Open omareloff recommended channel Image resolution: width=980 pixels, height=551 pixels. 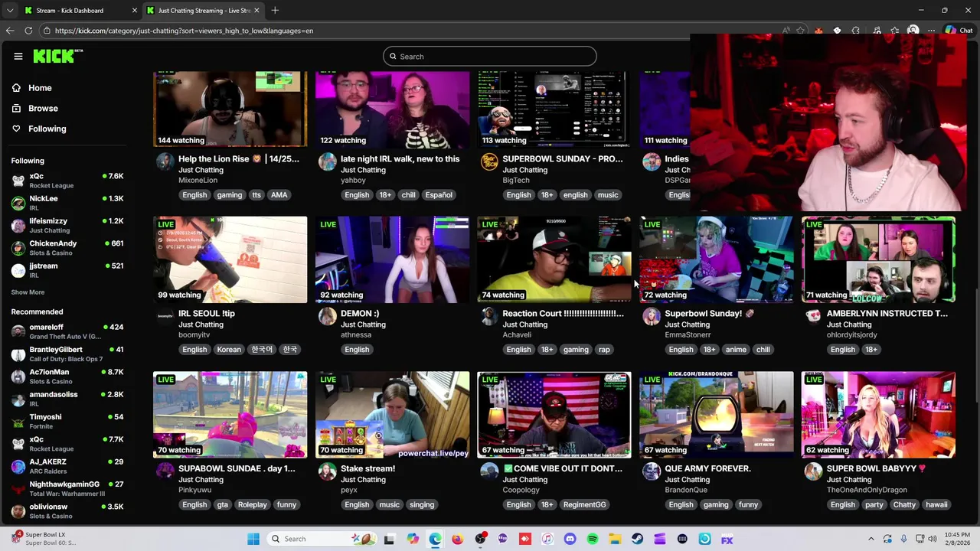[67, 331]
